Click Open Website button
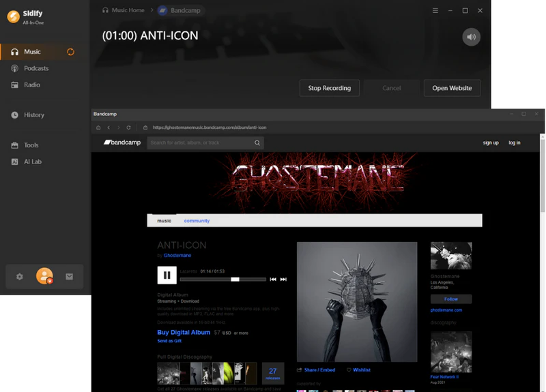This screenshot has width=546, height=392. (452, 88)
